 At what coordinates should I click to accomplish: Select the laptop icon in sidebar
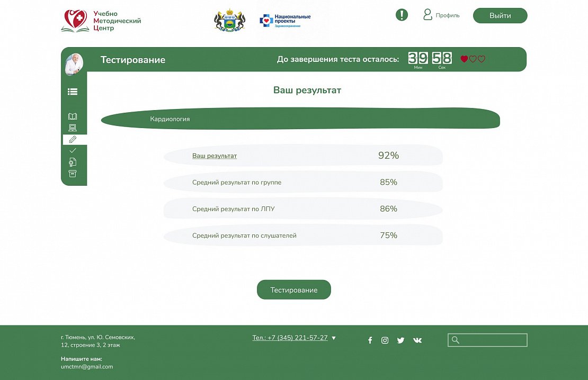coord(73,128)
